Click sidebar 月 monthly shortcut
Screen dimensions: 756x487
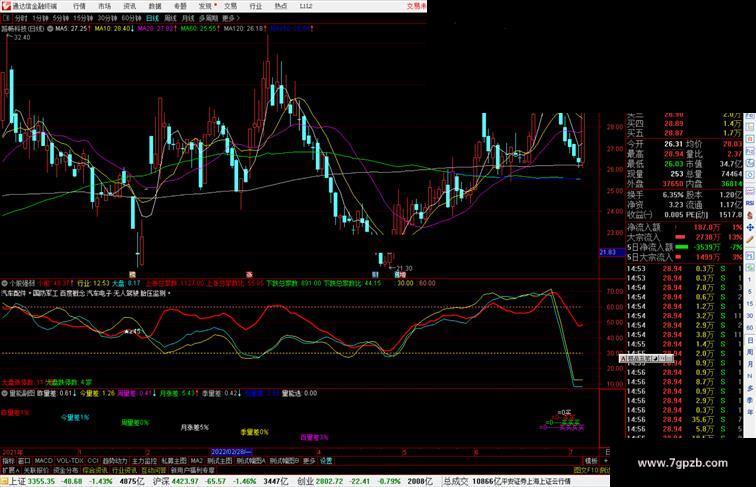pos(750,364)
